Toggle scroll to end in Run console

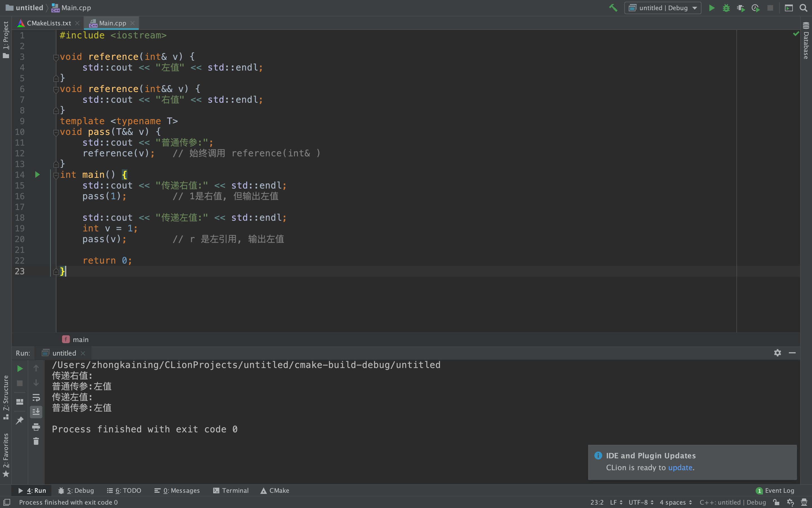pyautogui.click(x=36, y=412)
